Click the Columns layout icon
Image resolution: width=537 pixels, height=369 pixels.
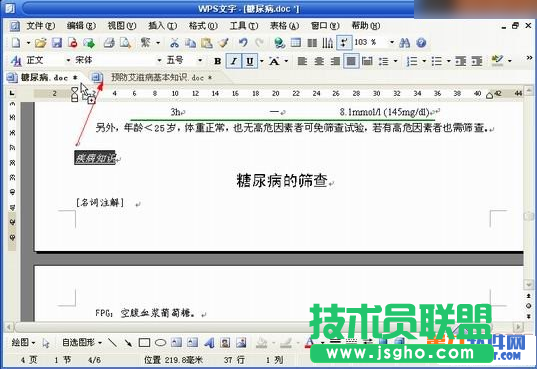pyautogui.click(x=312, y=43)
